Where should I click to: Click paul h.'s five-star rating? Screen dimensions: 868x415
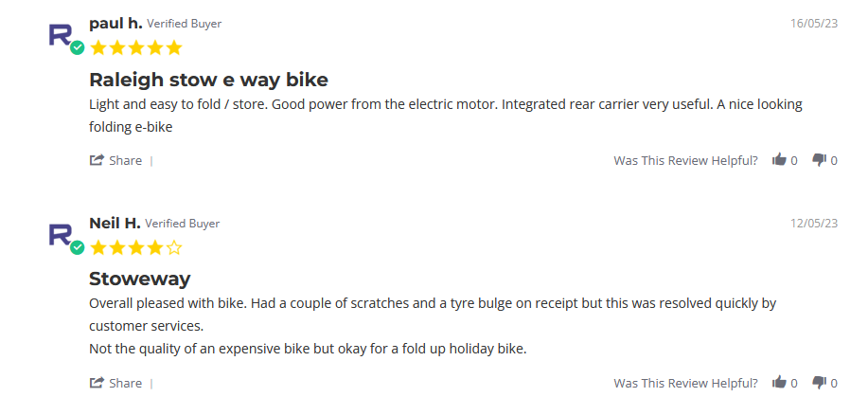coord(135,47)
